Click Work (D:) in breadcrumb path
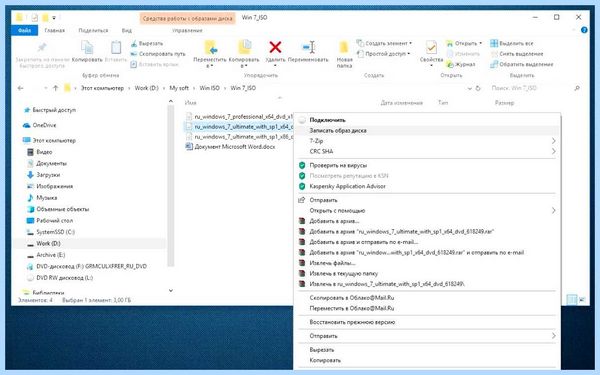600x375 pixels. [x=146, y=88]
